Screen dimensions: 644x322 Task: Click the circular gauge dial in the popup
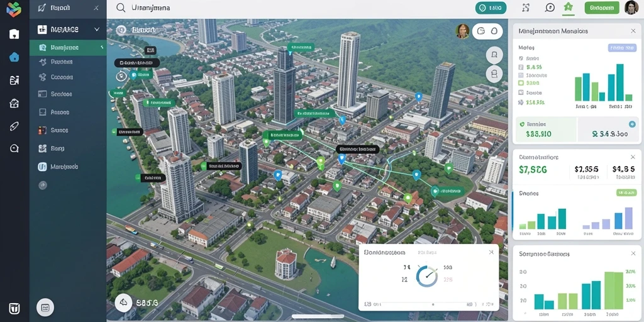click(427, 275)
